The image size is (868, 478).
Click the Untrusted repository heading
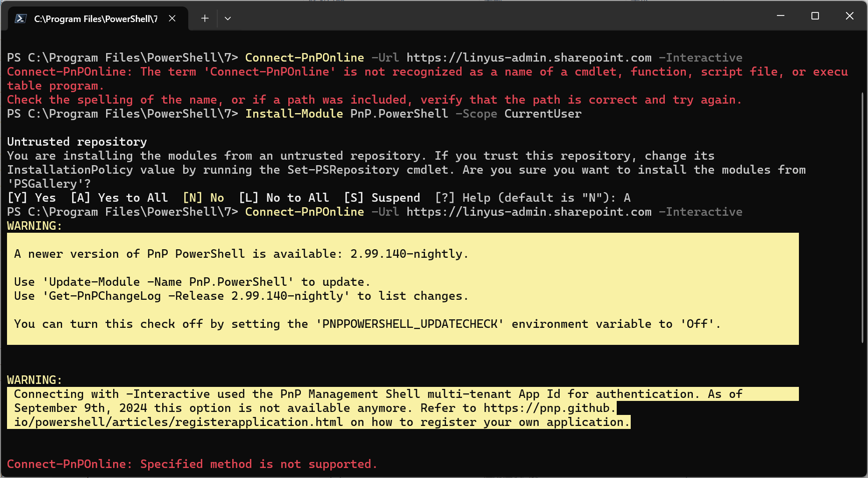(x=76, y=141)
